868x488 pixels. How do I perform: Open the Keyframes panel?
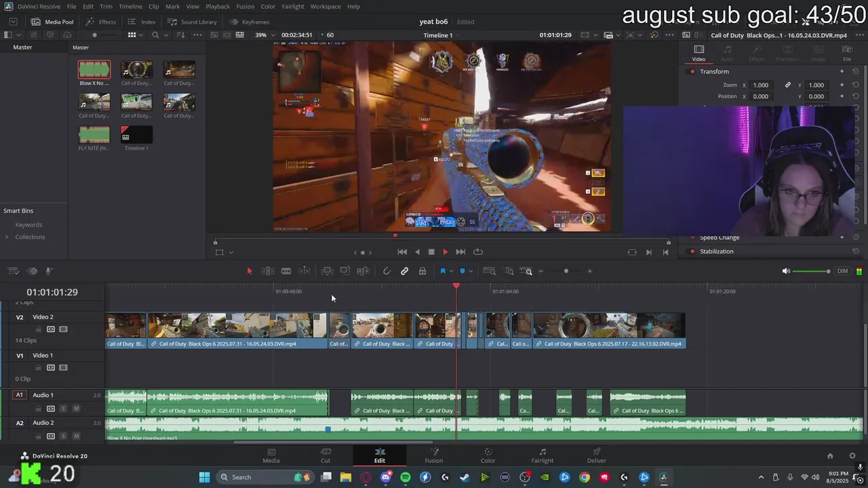[x=249, y=22]
